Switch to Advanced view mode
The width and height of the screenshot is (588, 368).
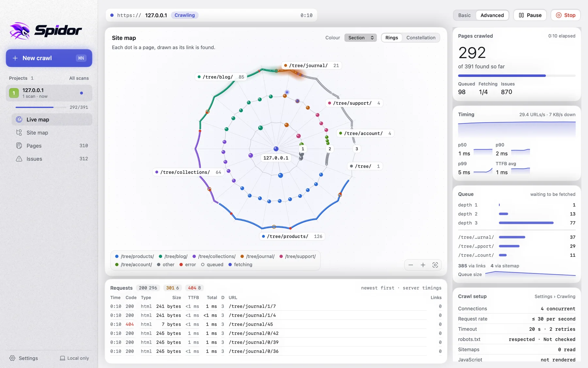[492, 15]
